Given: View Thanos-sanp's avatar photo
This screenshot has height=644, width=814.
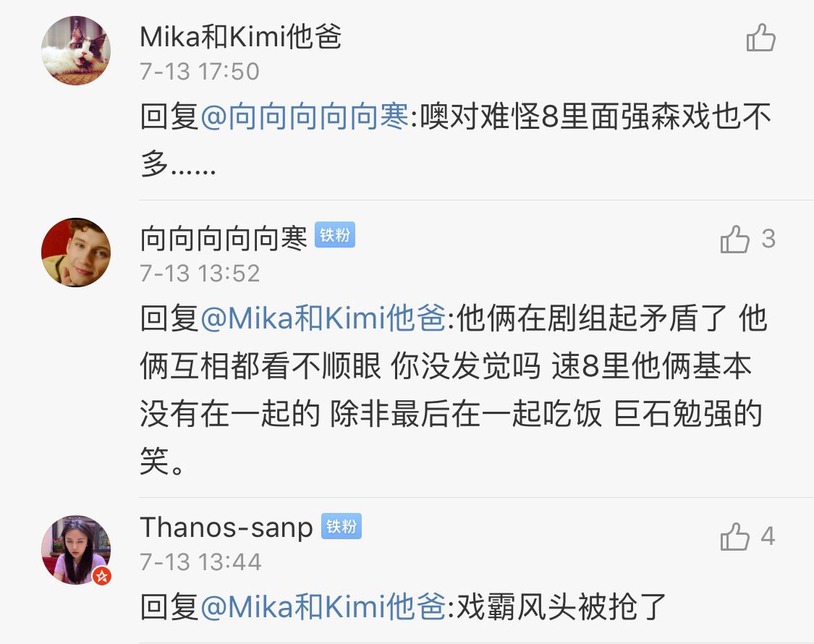Looking at the screenshot, I should point(76,550).
